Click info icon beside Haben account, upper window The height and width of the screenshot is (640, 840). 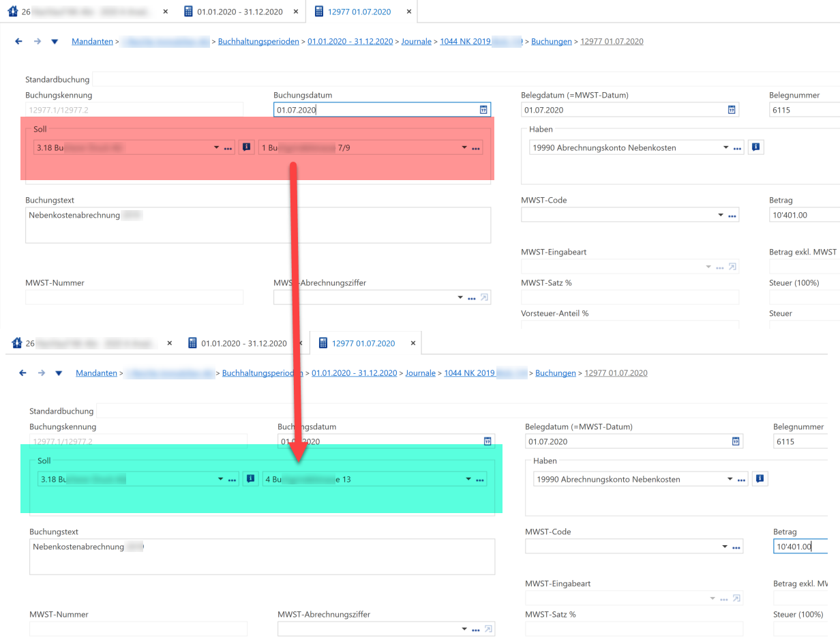pos(755,147)
